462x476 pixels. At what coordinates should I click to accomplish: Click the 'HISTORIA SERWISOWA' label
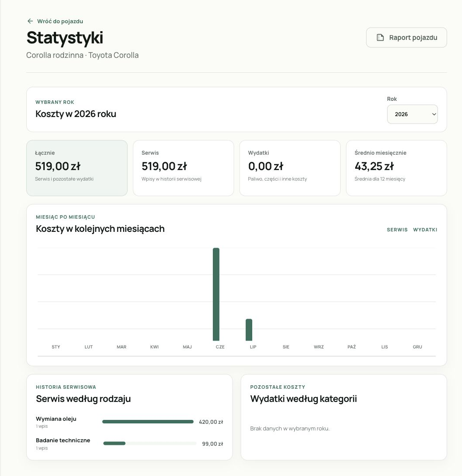tap(66, 387)
